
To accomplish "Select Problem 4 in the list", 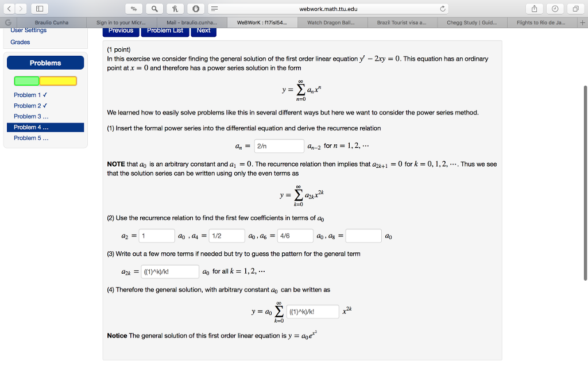I will click(x=45, y=127).
